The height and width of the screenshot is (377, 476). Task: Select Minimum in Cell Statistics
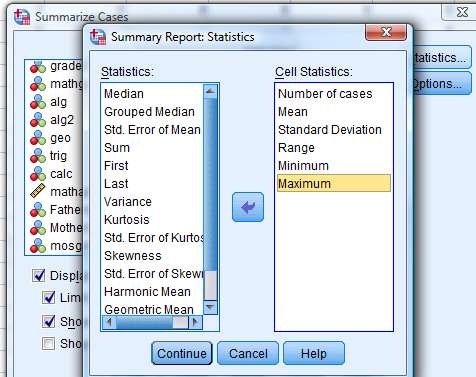(303, 166)
